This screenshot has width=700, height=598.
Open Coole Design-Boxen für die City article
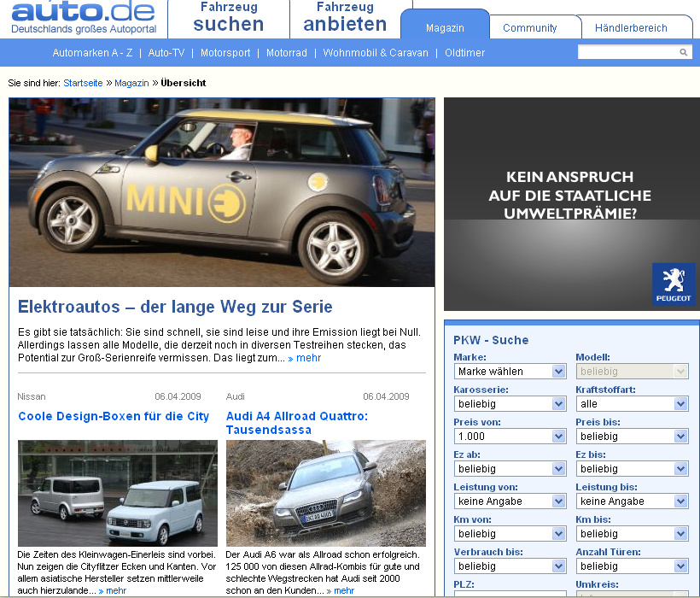click(114, 416)
